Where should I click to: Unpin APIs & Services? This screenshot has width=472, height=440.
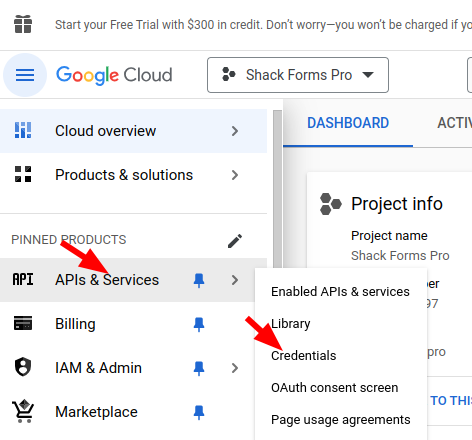coord(199,280)
